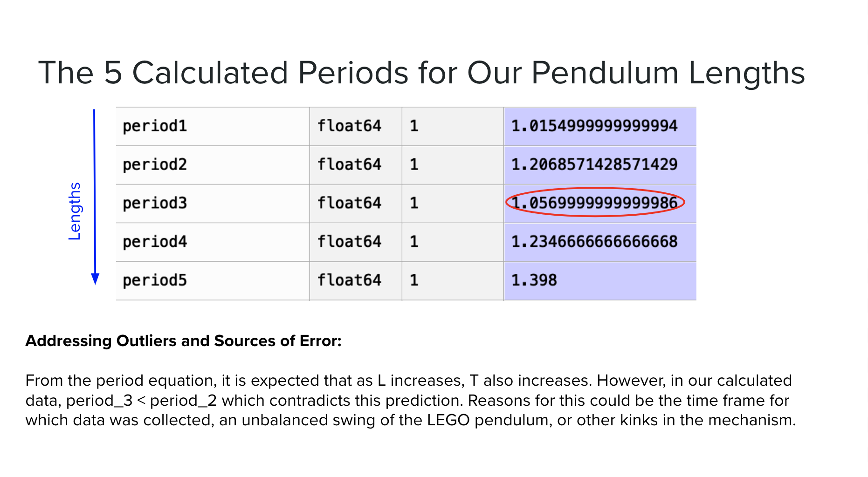This screenshot has width=868, height=477.
Task: Click the size cell for the period4 row
Action: click(x=453, y=242)
